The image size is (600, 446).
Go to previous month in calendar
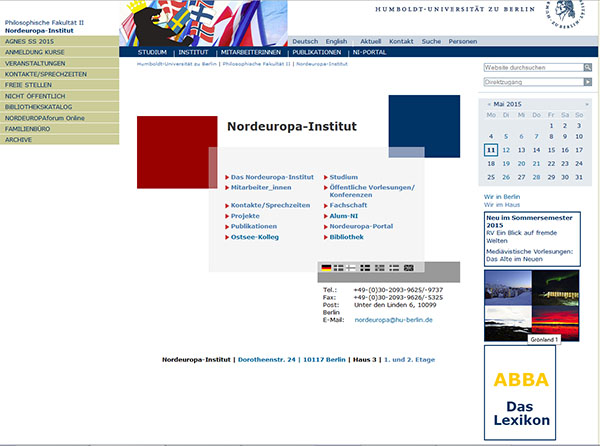(489, 104)
